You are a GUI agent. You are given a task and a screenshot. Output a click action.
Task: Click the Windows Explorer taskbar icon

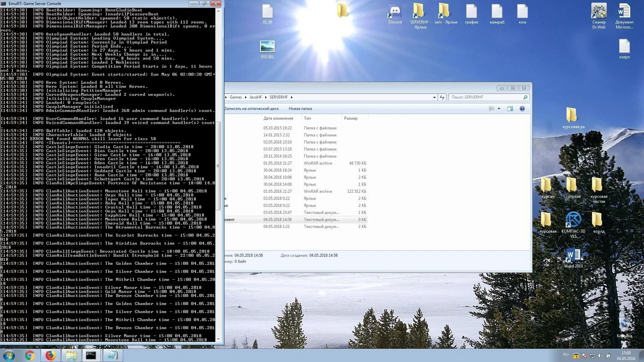[70, 355]
